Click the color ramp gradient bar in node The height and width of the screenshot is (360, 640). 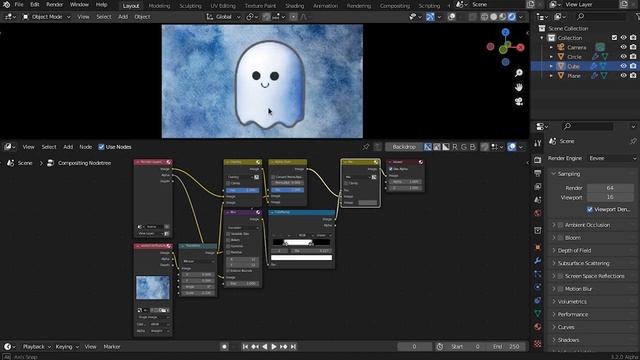click(x=301, y=242)
